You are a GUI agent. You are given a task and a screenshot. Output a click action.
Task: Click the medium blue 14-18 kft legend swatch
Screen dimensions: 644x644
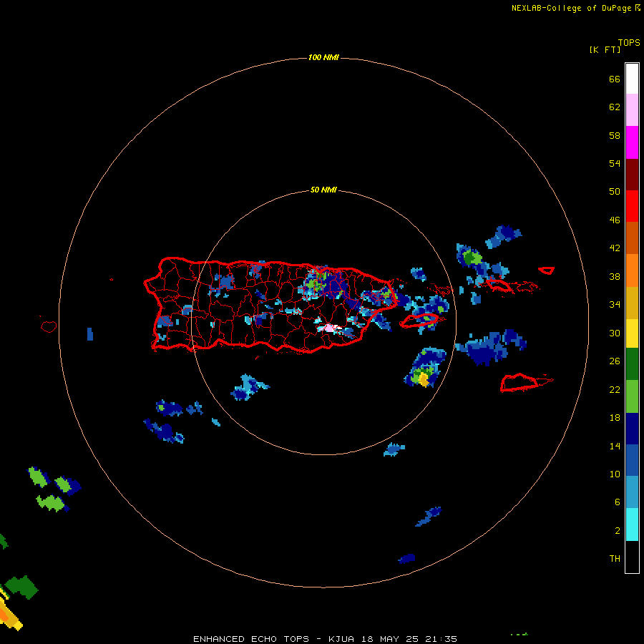[x=632, y=460]
